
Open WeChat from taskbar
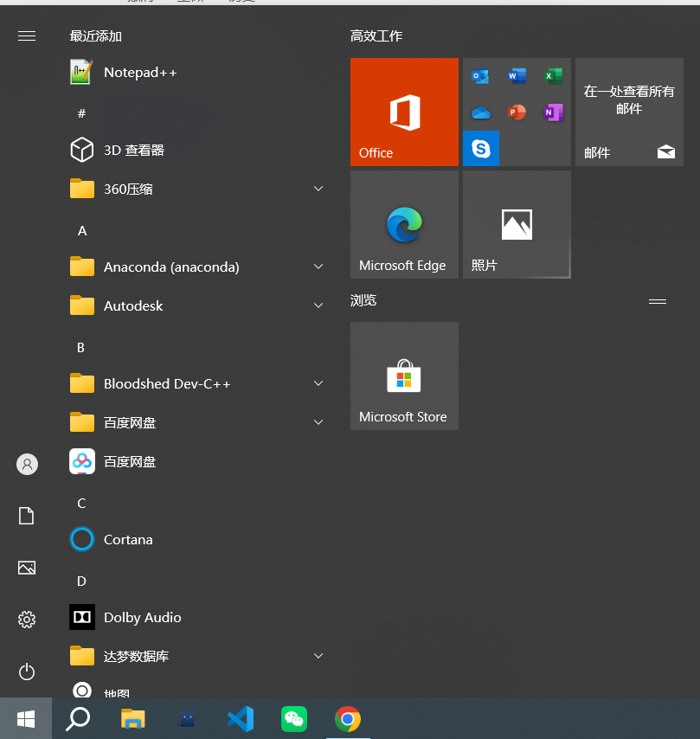(x=294, y=719)
